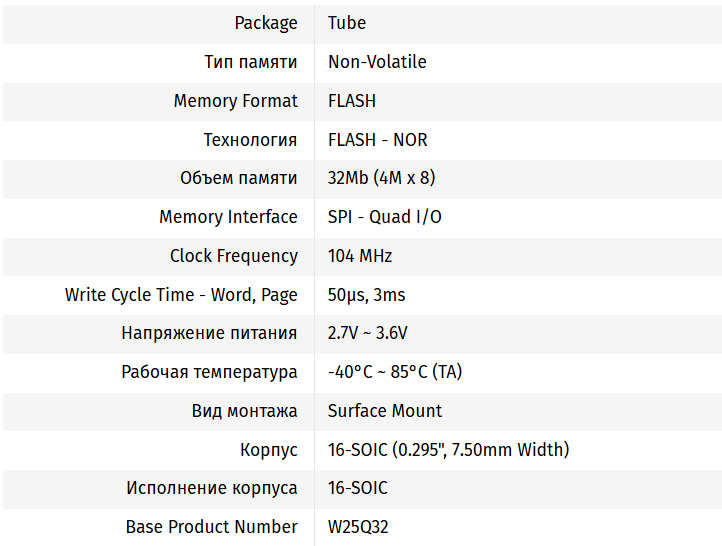
Task: Click the "Объем памяти" label
Action: tap(238, 178)
